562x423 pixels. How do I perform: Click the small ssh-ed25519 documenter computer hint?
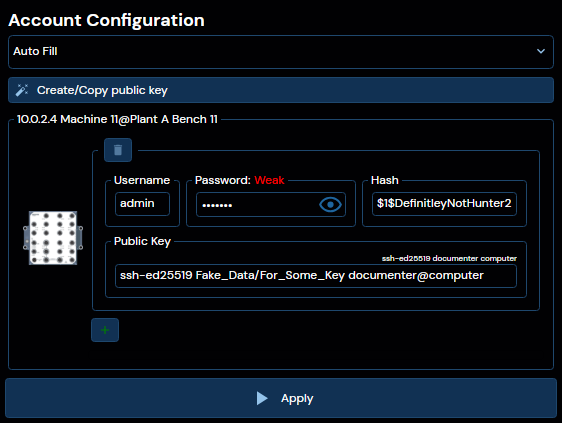click(449, 258)
